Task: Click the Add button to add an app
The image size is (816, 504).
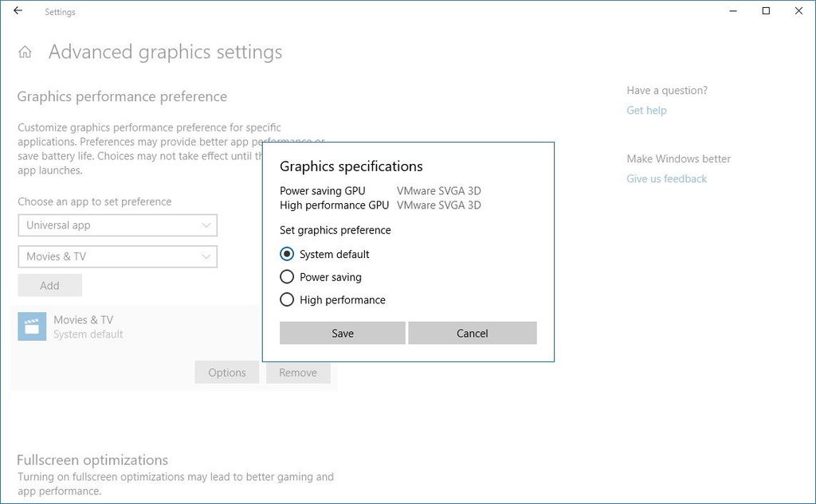Action: [49, 285]
